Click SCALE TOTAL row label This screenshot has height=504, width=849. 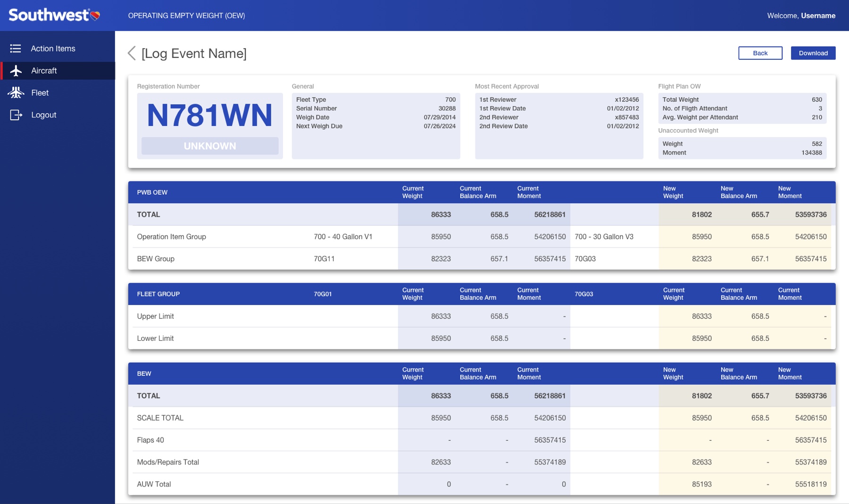[160, 418]
